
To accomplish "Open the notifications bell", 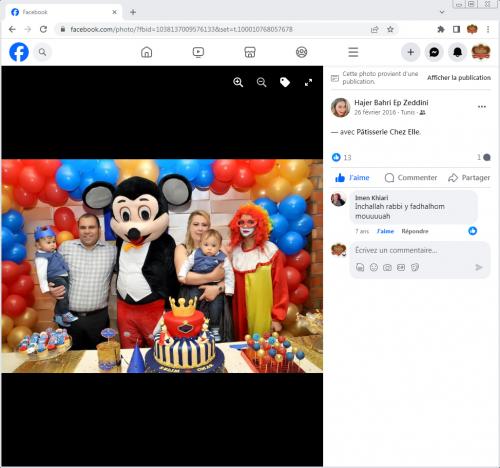I will pos(457,52).
